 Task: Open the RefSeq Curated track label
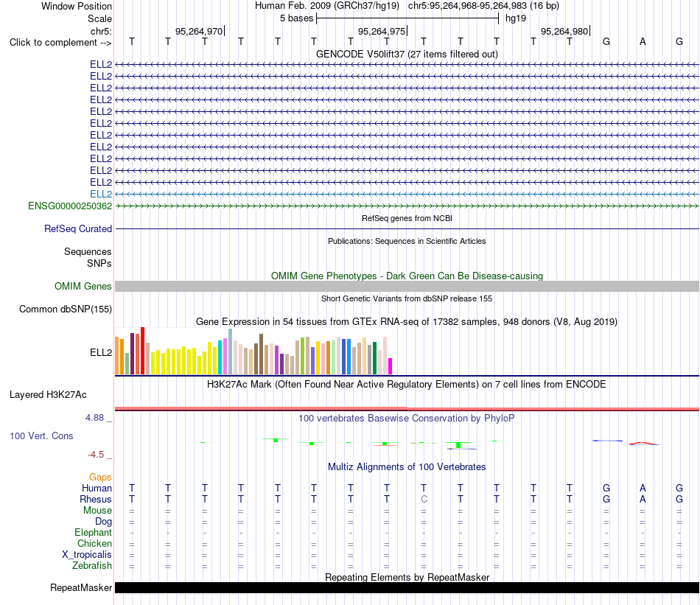pos(78,228)
